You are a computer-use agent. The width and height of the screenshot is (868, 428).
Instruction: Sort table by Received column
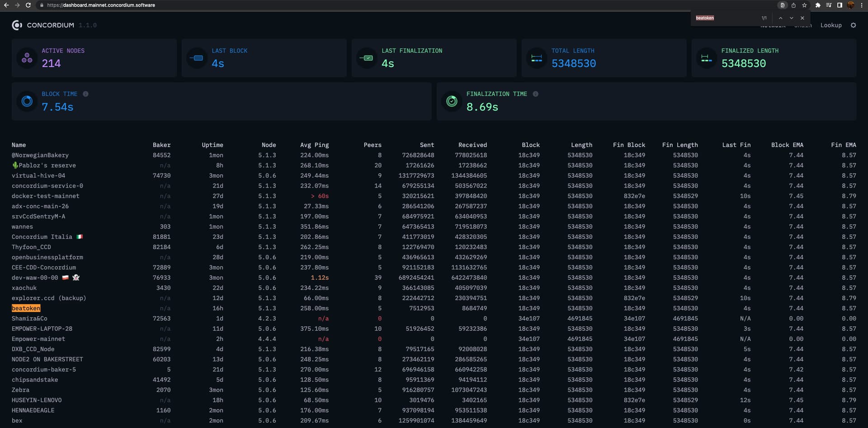[472, 145]
